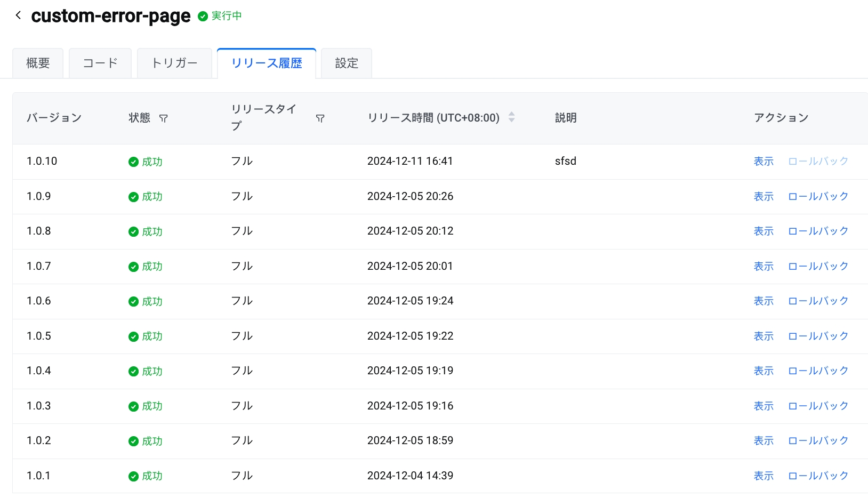View details of version 1.0.10 via 表示
This screenshot has width=868, height=498.
[x=763, y=162]
